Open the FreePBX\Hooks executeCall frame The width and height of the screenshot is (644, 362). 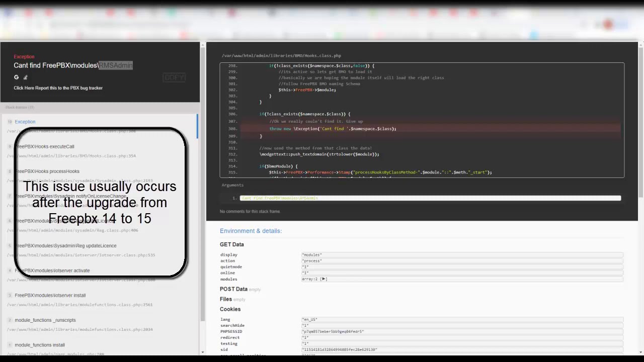pyautogui.click(x=44, y=147)
